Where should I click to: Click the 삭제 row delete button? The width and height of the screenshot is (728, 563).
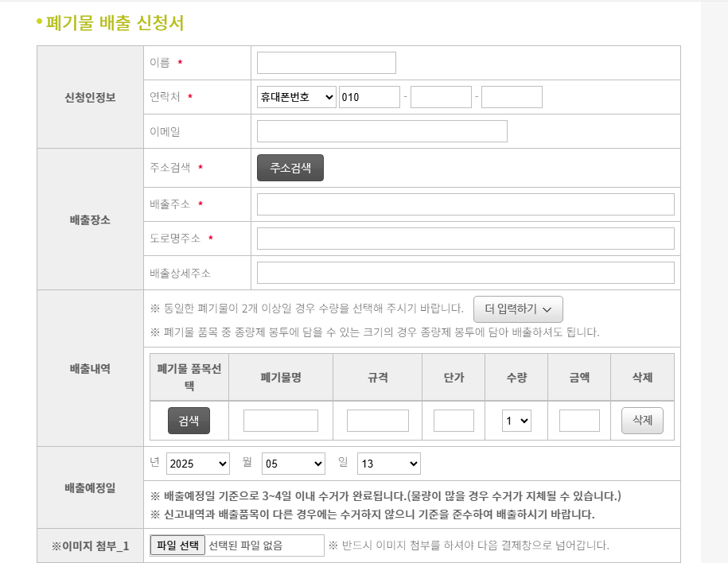point(641,420)
